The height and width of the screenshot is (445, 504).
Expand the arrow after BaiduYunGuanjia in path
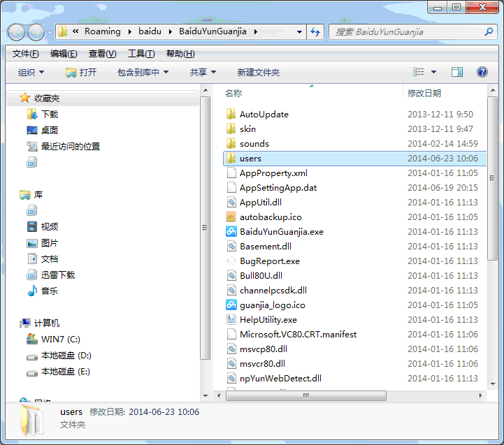pyautogui.click(x=256, y=31)
